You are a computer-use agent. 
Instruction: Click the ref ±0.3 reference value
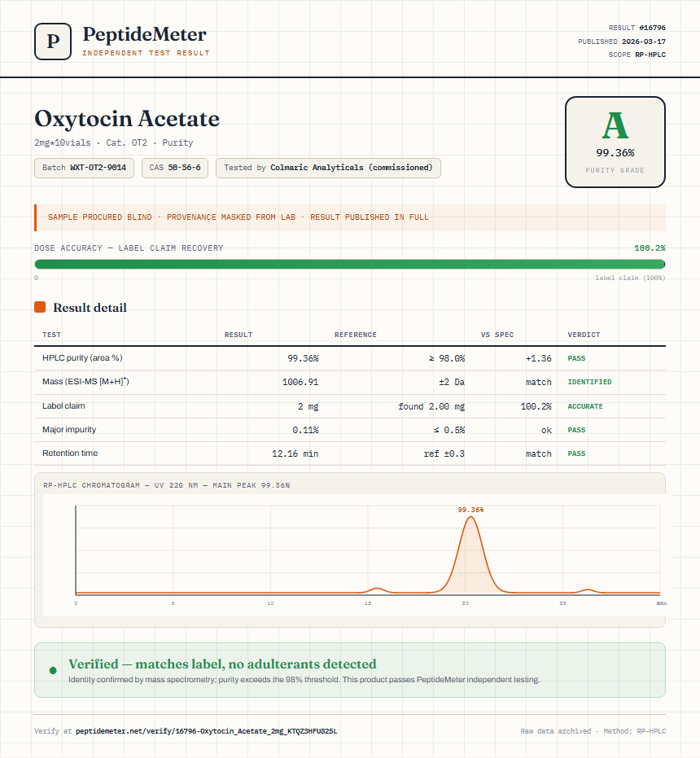click(x=444, y=453)
